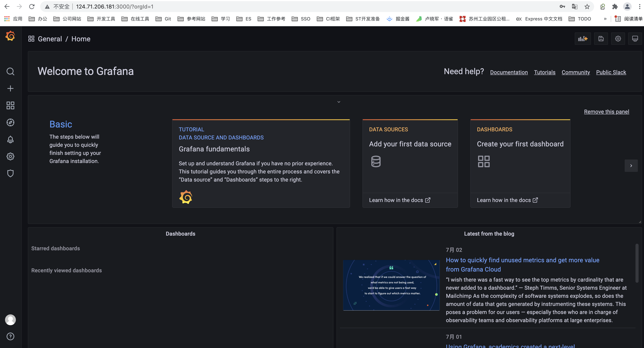This screenshot has height=348, width=644.
Task: Open the Grafana fundamentals tutorial card
Action: coord(261,164)
